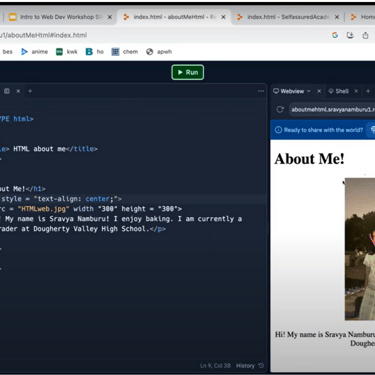Close the aboutMeHtml browser tab

[x=223, y=17]
